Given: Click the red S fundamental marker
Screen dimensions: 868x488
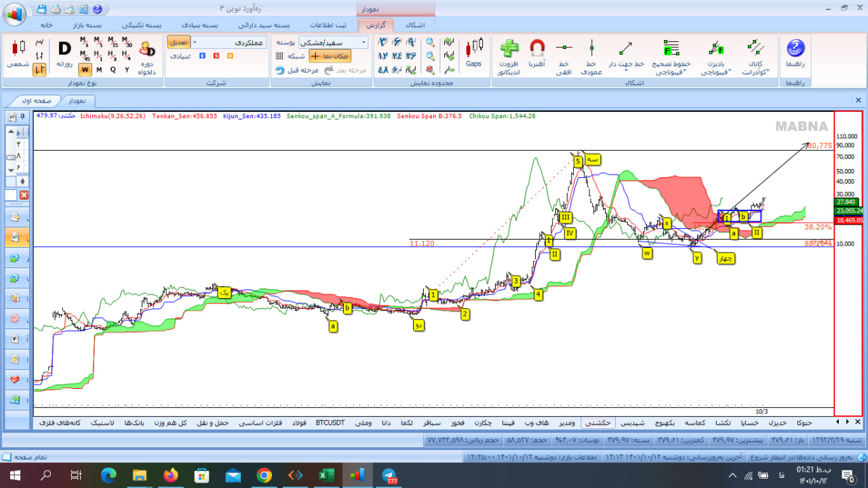Looking at the screenshot, I should 216,56.
